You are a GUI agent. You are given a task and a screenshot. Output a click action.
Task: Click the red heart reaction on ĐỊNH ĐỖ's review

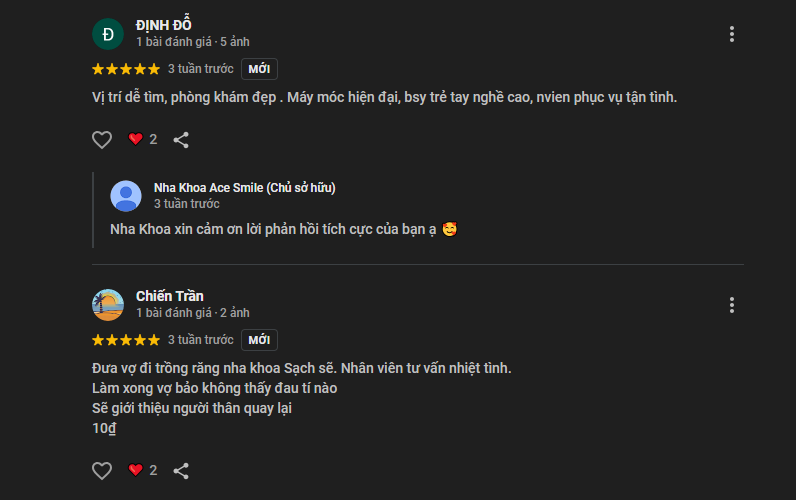point(136,140)
